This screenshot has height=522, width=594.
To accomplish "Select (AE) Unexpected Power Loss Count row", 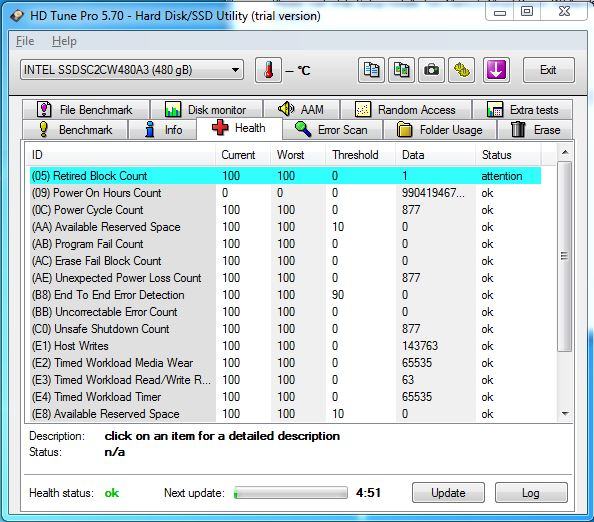I will [x=285, y=278].
